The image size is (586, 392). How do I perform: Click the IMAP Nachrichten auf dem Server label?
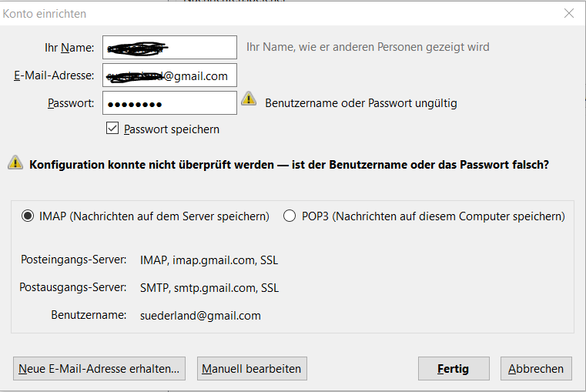[x=154, y=216]
